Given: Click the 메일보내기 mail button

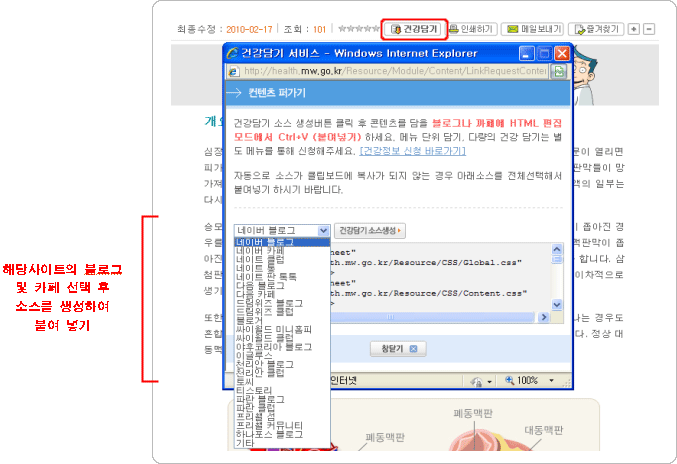Looking at the screenshot, I should (532, 29).
